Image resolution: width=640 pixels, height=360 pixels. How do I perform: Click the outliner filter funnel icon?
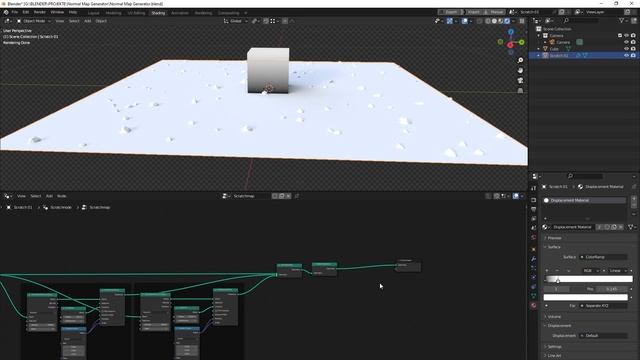click(622, 20)
